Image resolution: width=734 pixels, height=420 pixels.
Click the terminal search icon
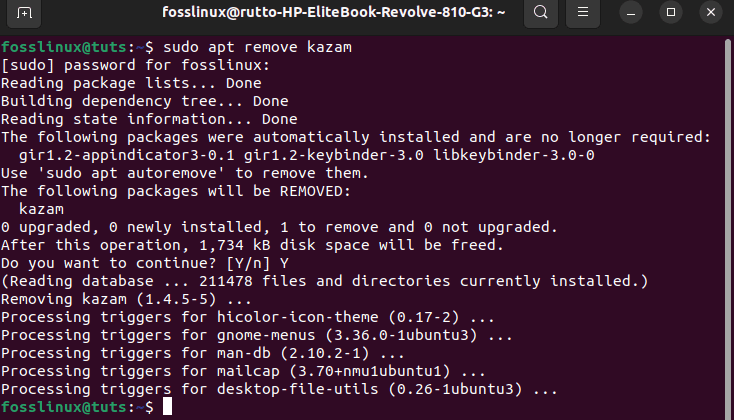click(541, 12)
